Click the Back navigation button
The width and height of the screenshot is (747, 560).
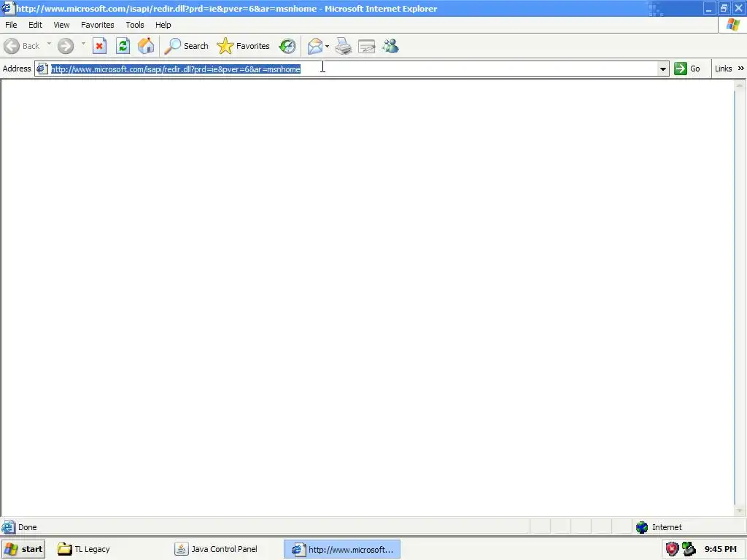[x=22, y=46]
